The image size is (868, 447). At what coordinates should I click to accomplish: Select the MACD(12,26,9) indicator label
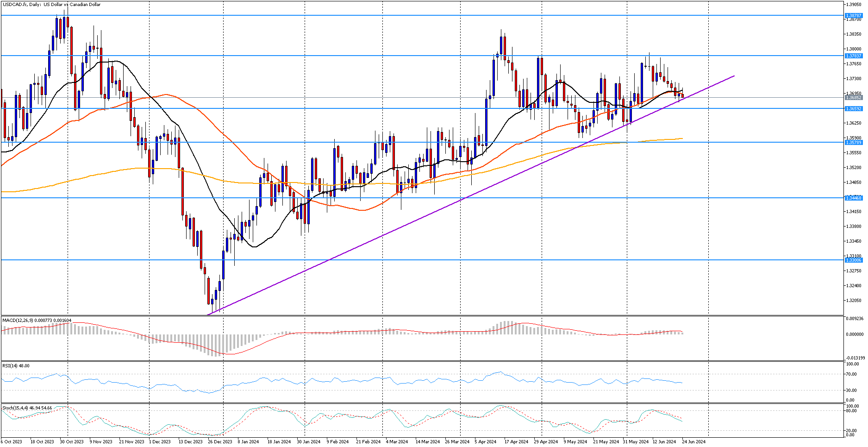37,320
